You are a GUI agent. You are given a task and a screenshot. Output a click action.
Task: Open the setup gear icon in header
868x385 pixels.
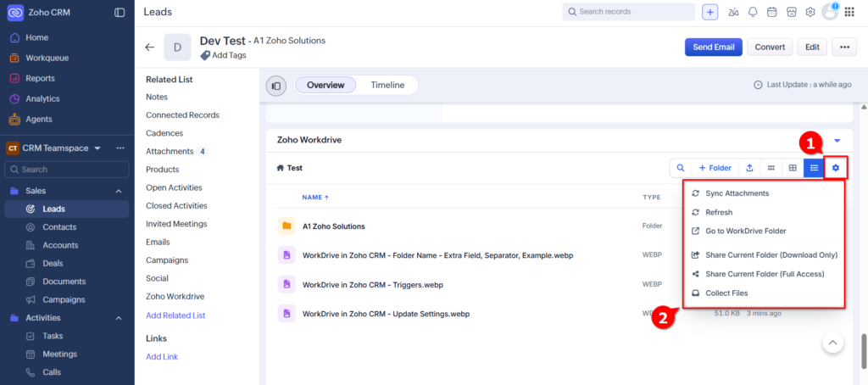click(x=810, y=12)
